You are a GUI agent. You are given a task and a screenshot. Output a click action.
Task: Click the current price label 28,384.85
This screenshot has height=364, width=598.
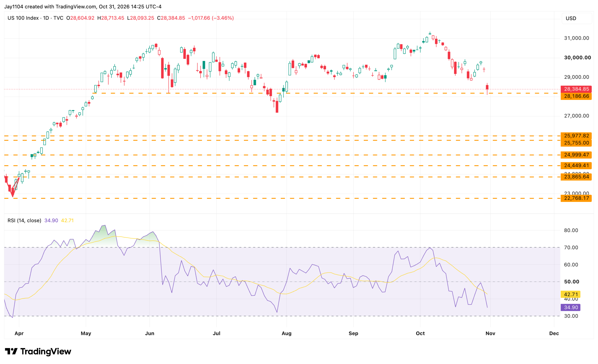[x=576, y=89]
